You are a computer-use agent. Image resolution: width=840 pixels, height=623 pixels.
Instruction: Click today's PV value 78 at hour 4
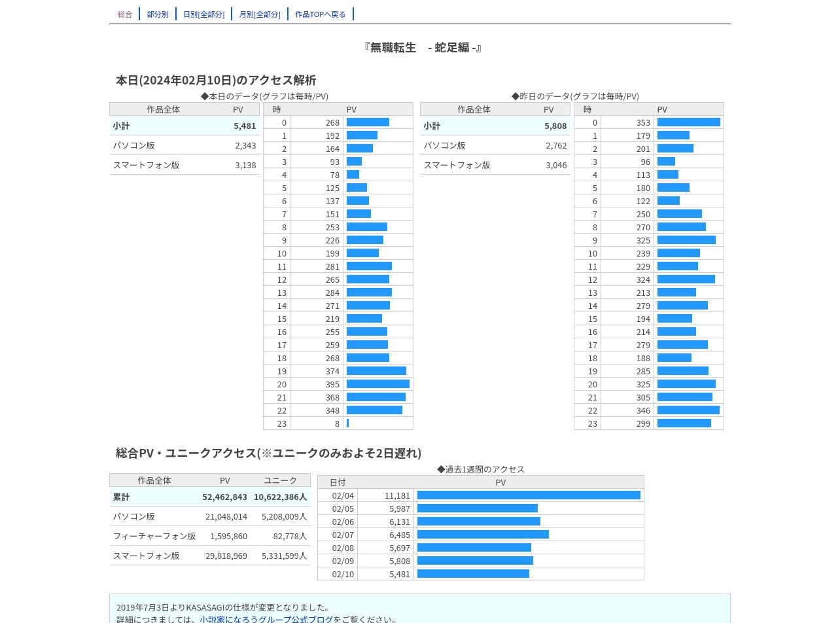335,175
